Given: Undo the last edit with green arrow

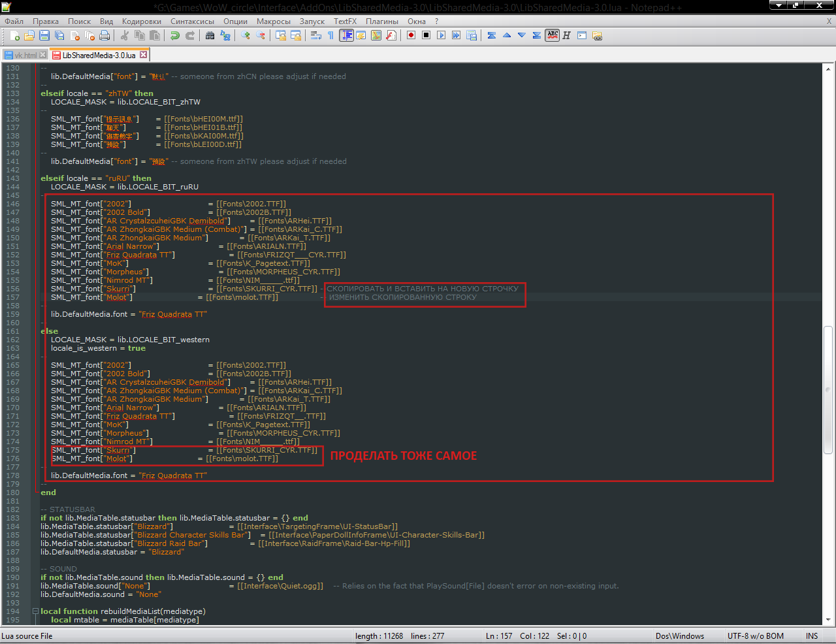Looking at the screenshot, I should click(x=174, y=35).
